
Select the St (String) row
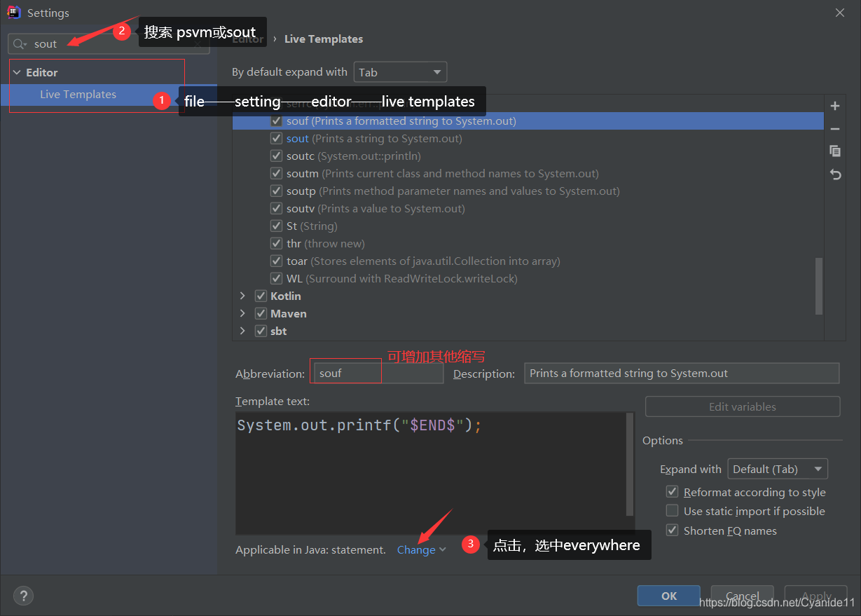point(528,226)
